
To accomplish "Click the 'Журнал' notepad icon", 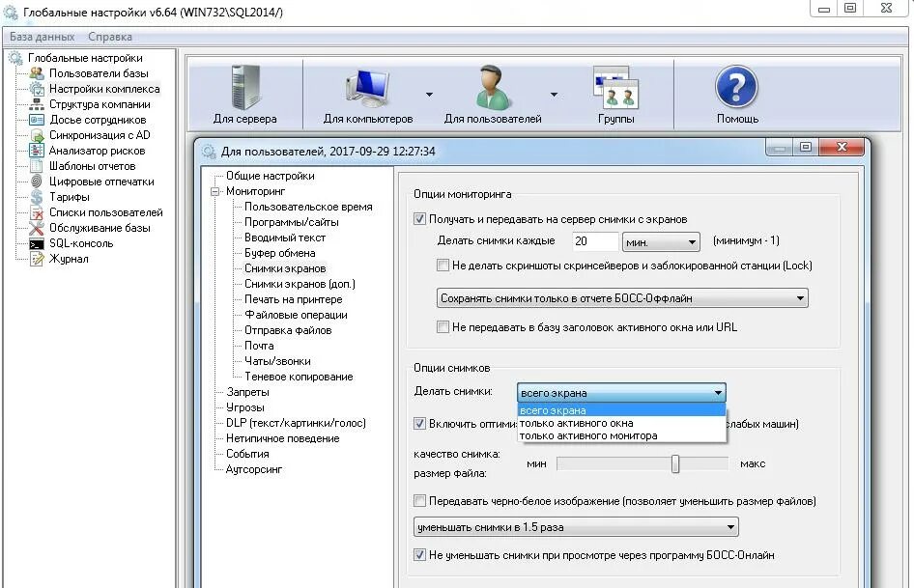I will [x=37, y=259].
